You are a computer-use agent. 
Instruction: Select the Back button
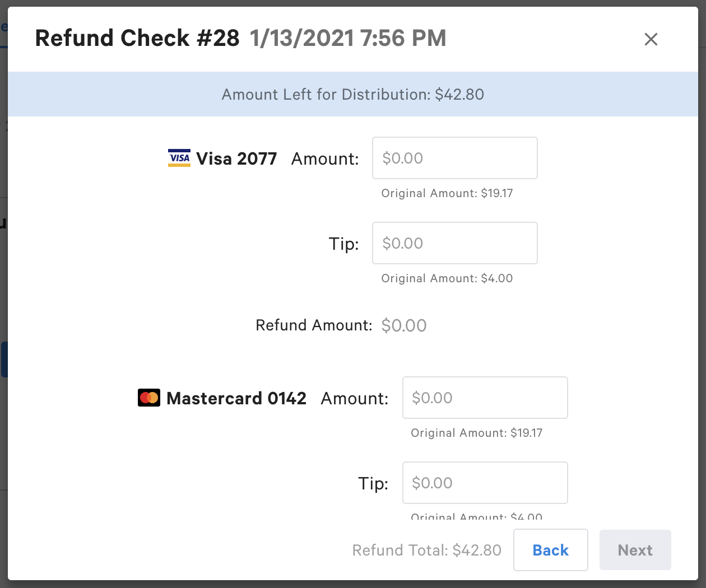click(550, 550)
